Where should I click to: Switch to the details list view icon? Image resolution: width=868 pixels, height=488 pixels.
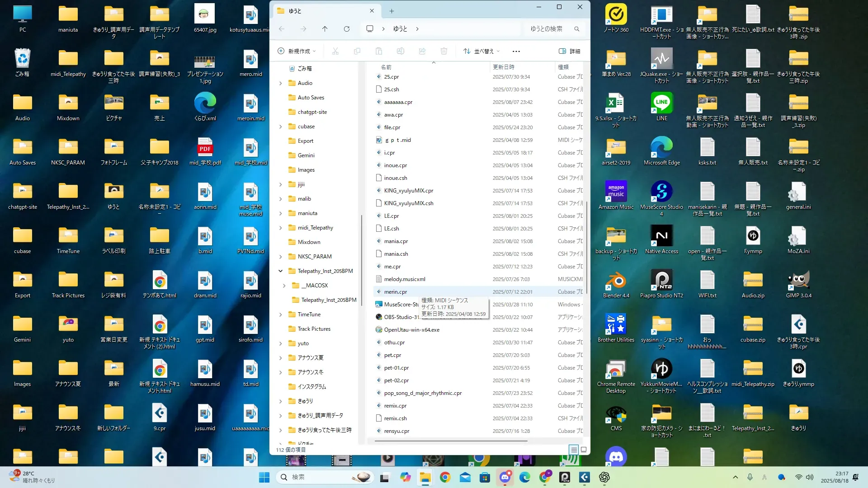tap(573, 450)
